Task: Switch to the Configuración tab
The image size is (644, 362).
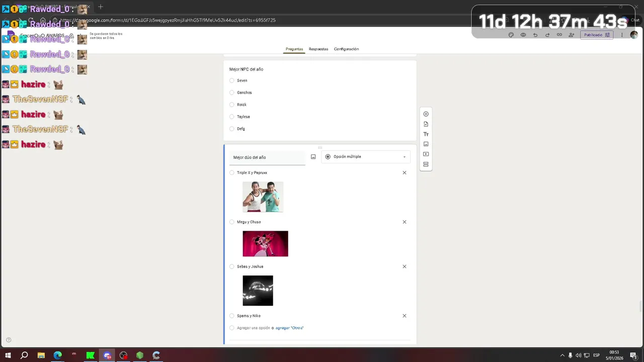Action: (x=346, y=49)
